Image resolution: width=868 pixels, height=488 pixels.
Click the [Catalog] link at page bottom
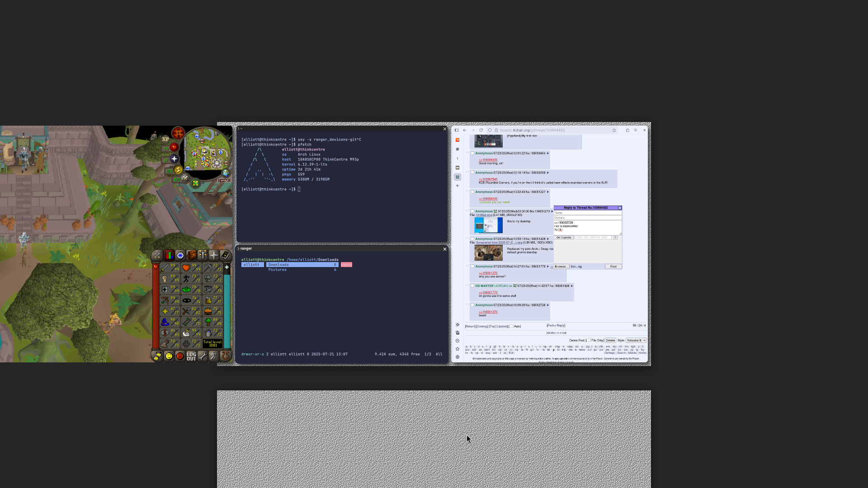click(x=482, y=326)
